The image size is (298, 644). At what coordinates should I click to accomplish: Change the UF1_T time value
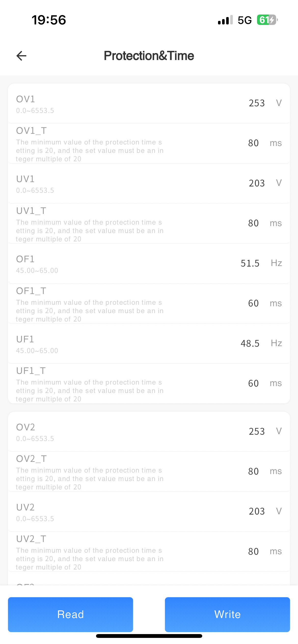coord(253,383)
